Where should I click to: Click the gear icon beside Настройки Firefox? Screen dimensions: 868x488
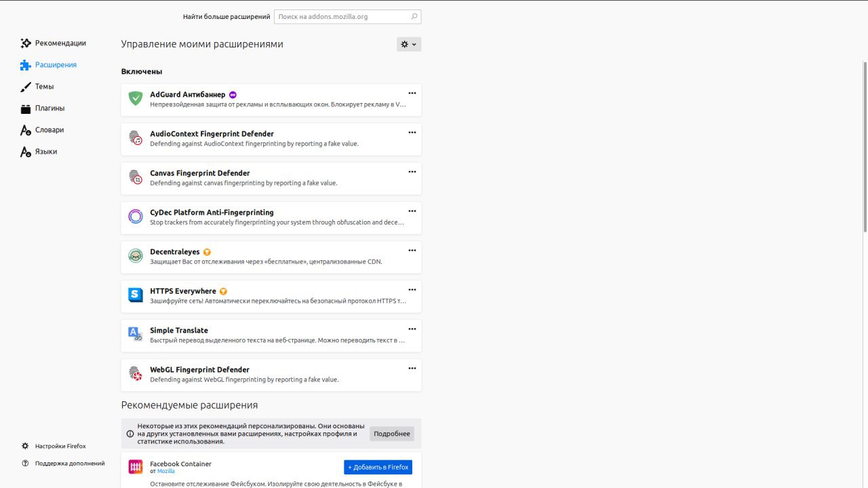(x=25, y=446)
